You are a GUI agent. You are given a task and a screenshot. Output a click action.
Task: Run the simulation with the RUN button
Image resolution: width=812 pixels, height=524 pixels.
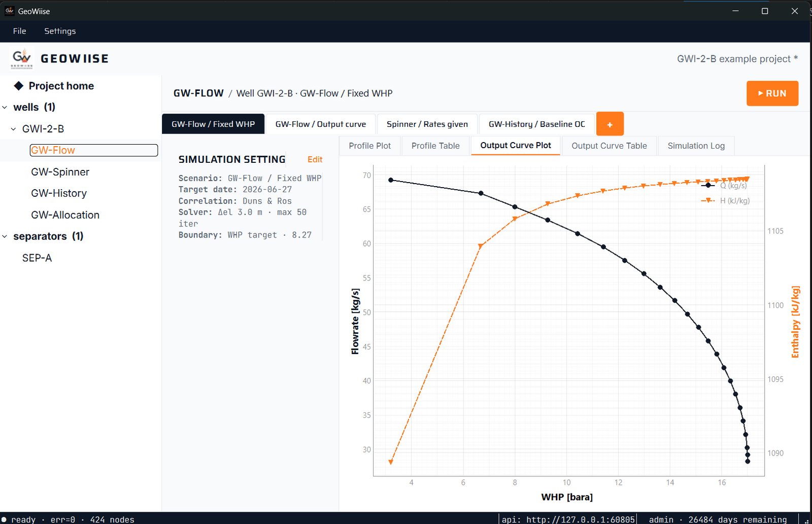coord(772,93)
